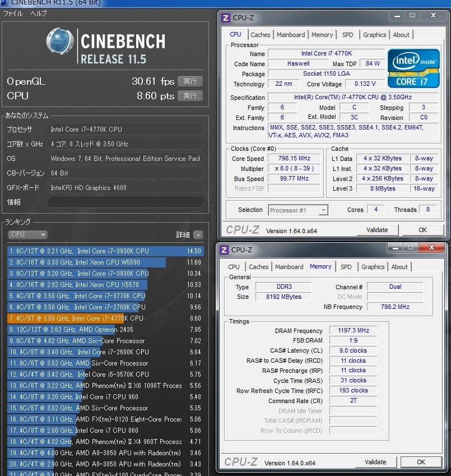
Task: Select ranking row Intel Core i7-2700K CPU
Action: (x=105, y=307)
